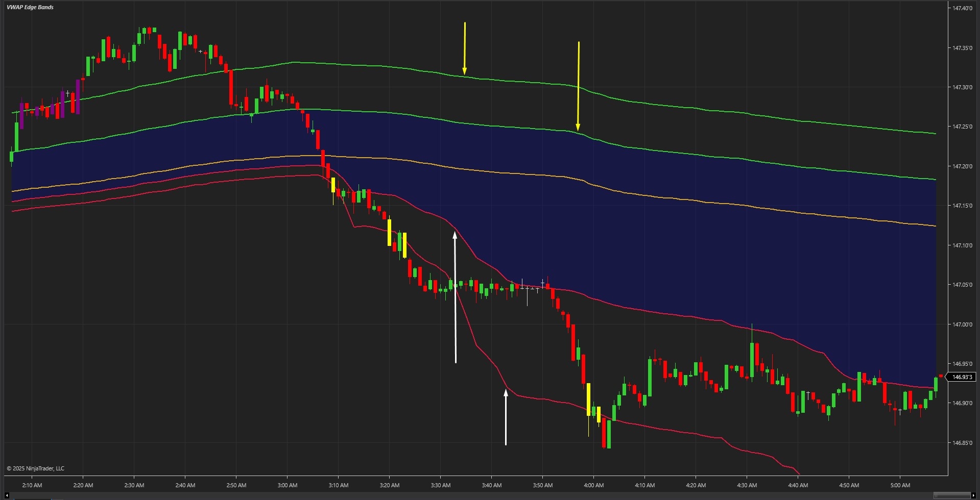
Task: Click the leftmost white up arrow marker
Action: [x=455, y=296]
